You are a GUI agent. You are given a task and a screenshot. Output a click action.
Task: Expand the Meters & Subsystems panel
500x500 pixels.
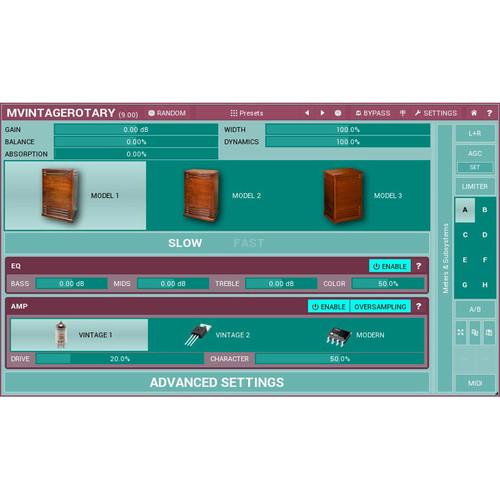(445, 258)
